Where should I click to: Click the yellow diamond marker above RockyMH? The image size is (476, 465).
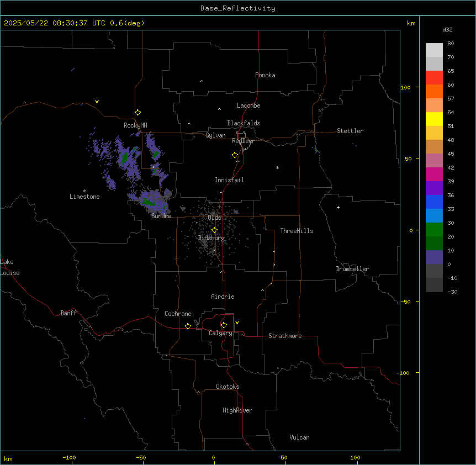coord(138,113)
